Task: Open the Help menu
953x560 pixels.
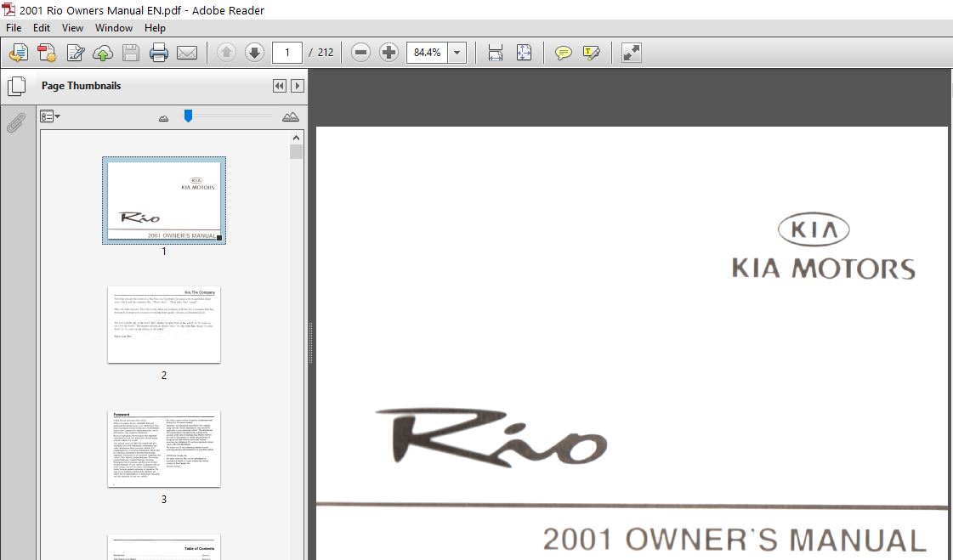Action: [x=155, y=28]
